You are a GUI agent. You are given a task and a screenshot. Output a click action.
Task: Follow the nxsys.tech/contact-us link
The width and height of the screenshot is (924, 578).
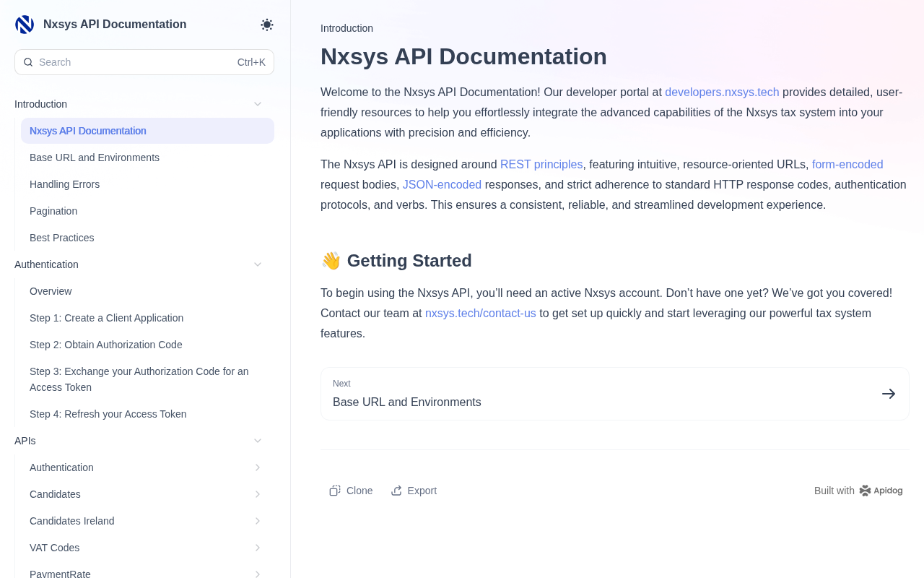(480, 314)
